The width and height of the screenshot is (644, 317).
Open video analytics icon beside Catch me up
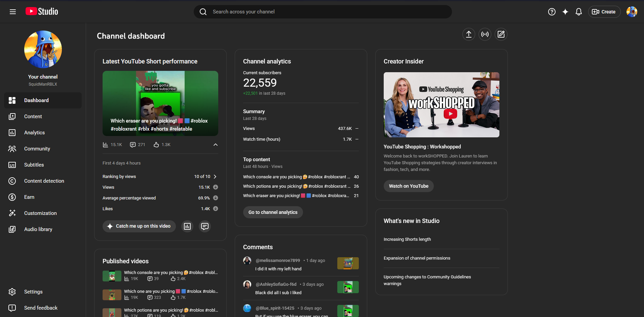[187, 226]
